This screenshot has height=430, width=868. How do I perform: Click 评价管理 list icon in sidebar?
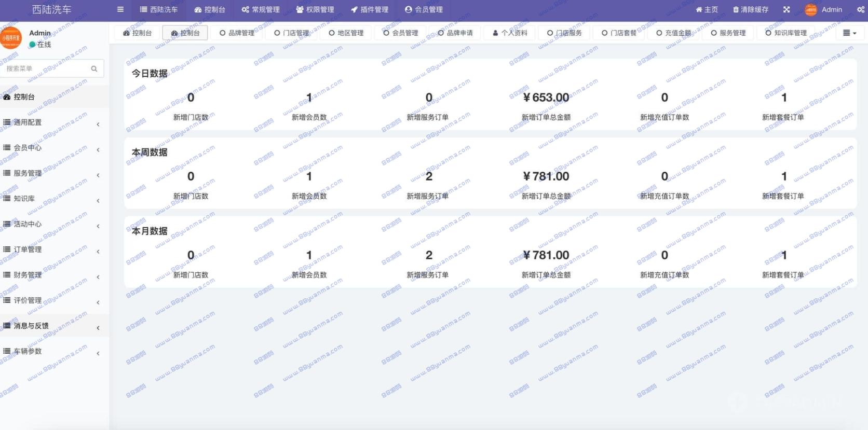pyautogui.click(x=7, y=300)
